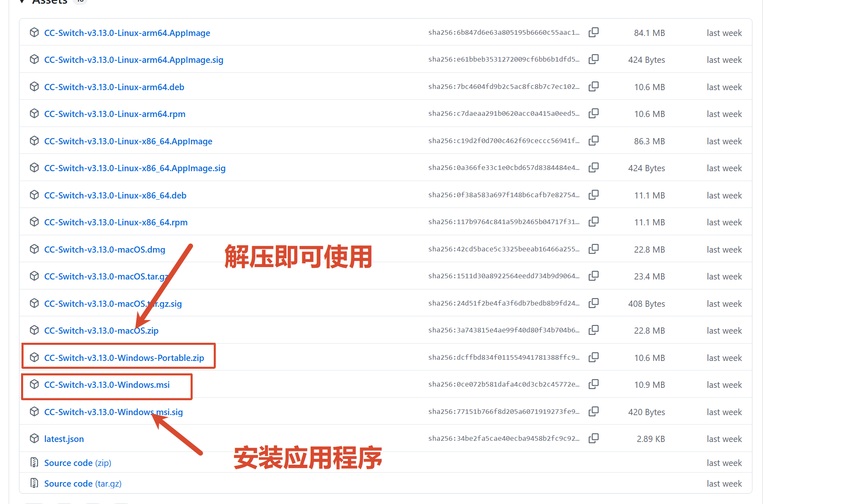The height and width of the screenshot is (504, 845).
Task: Copy sha256 hash of Linux-x86_64.deb
Action: click(x=593, y=195)
